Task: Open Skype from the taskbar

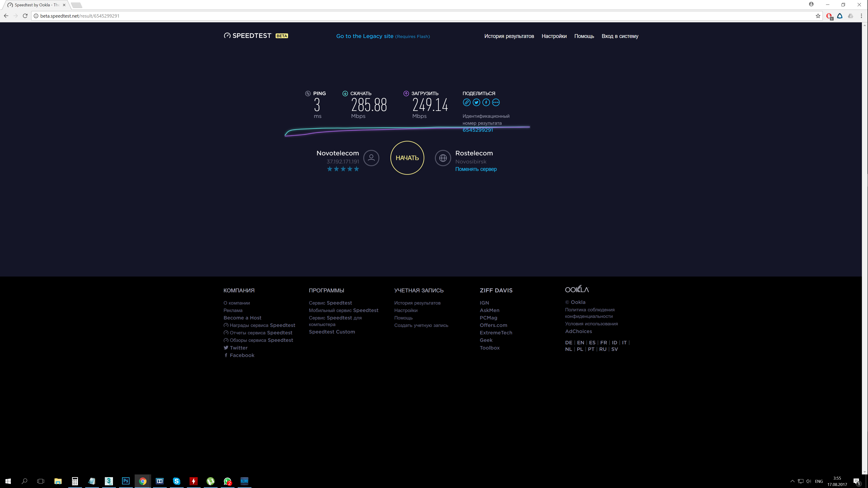Action: [x=177, y=481]
